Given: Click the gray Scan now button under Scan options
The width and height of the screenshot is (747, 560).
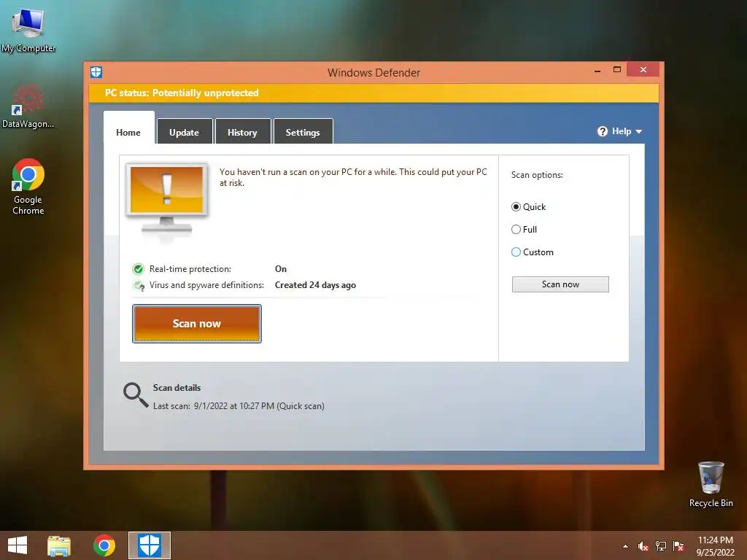Looking at the screenshot, I should pyautogui.click(x=560, y=284).
